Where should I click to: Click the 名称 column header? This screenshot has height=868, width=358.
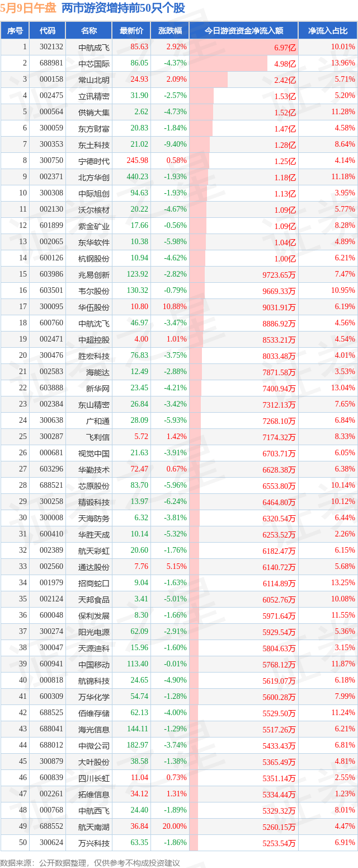pyautogui.click(x=88, y=31)
